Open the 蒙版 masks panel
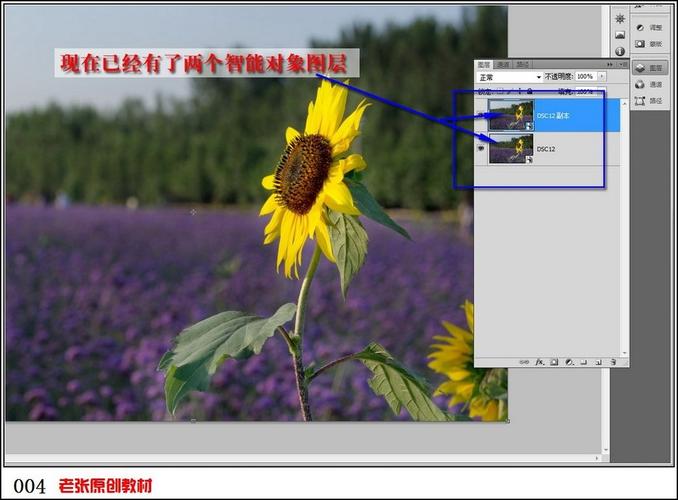 tap(649, 44)
